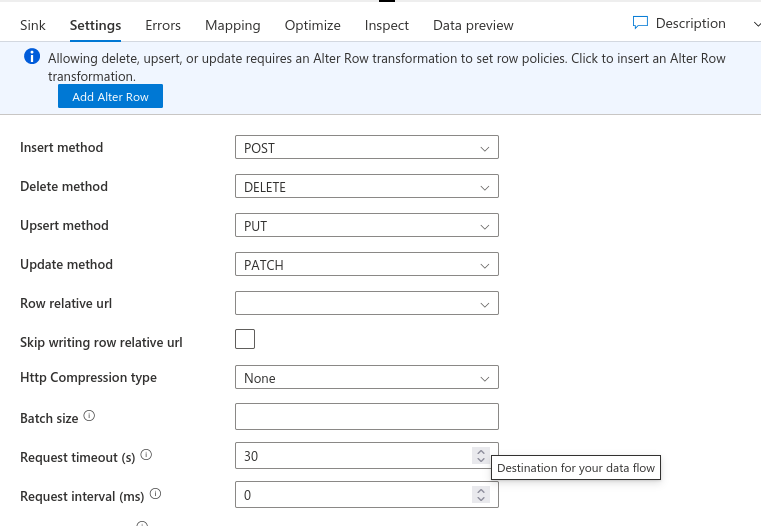Open the Insert method dropdown
The width and height of the screenshot is (761, 526).
click(x=367, y=147)
